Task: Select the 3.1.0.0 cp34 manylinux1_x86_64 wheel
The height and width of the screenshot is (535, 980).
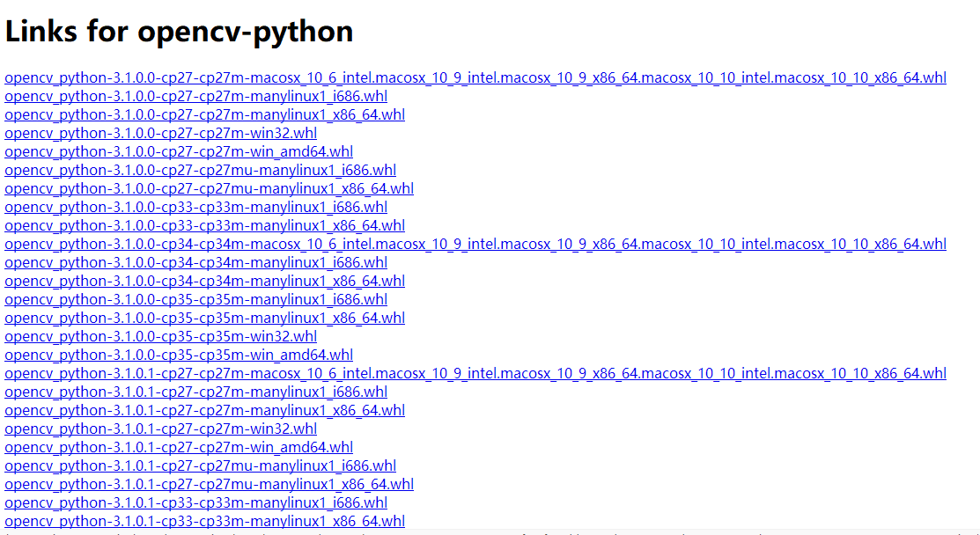Action: [204, 281]
